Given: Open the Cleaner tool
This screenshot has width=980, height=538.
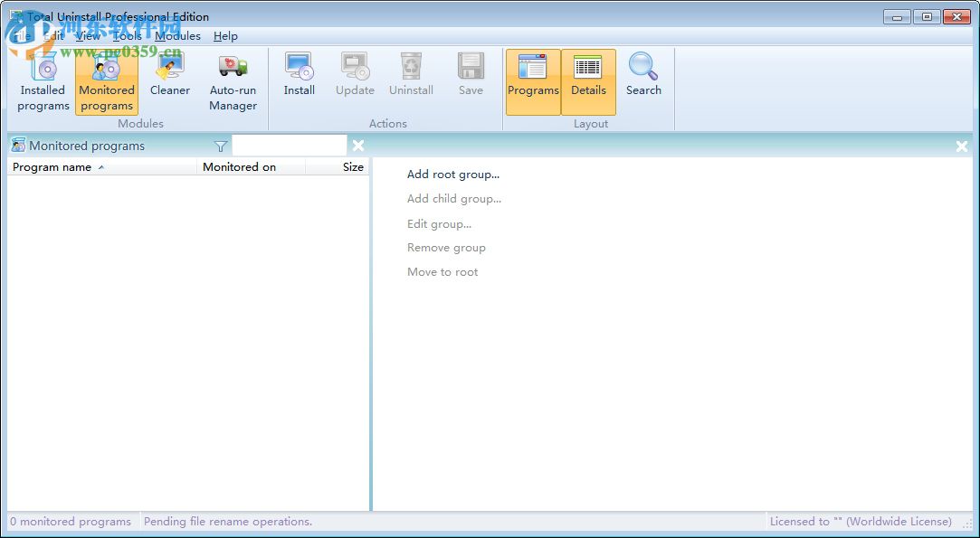Looking at the screenshot, I should [x=170, y=77].
